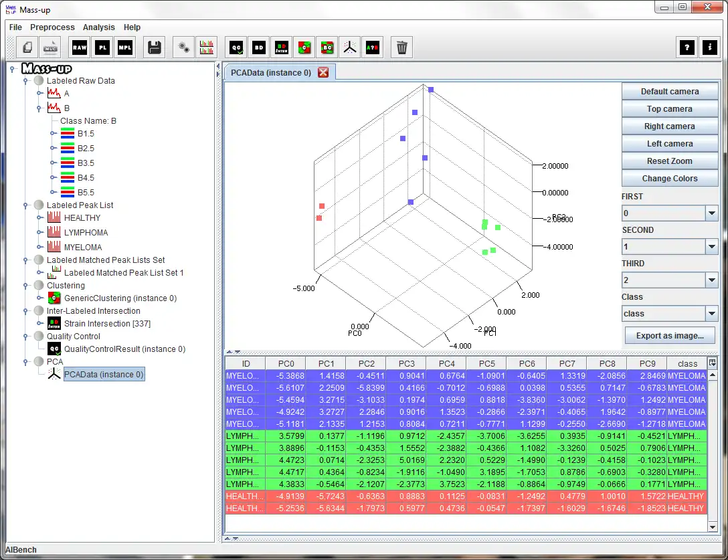This screenshot has height=560, width=728.
Task: Select the PCAData (instance 0) tab
Action: tap(271, 72)
